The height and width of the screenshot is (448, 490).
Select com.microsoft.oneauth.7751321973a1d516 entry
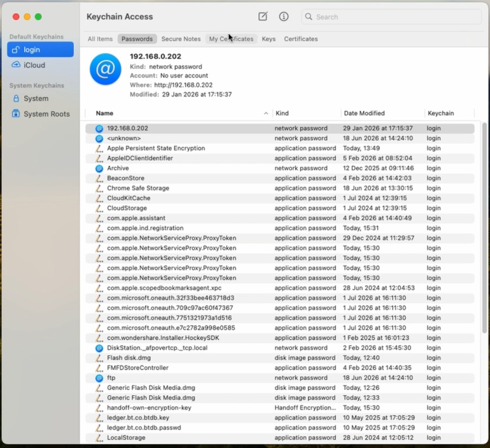[x=280, y=318]
